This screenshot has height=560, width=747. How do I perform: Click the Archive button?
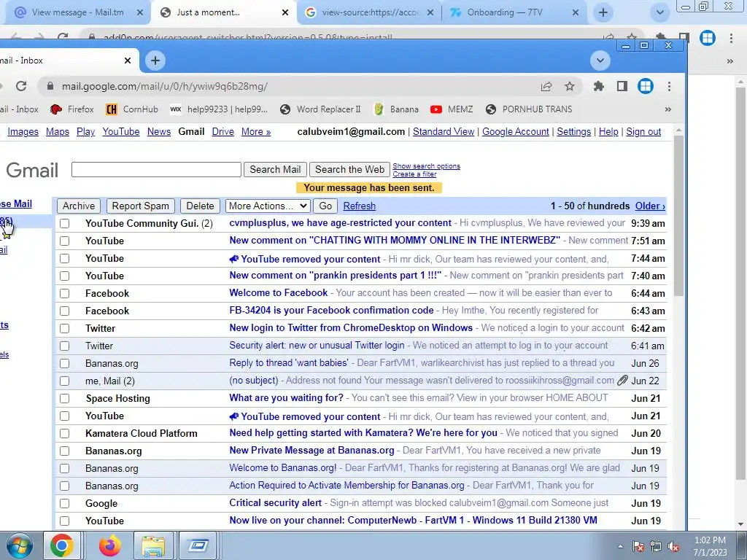point(79,206)
